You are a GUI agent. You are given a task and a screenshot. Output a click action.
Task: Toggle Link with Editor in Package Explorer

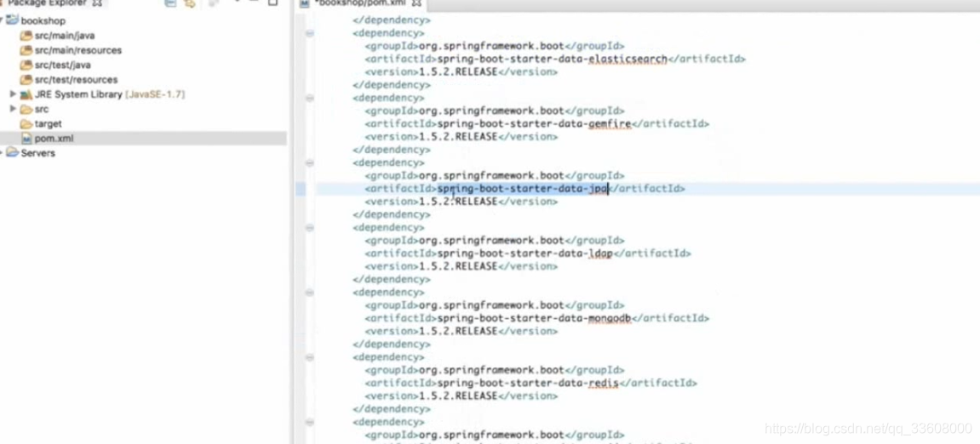tap(190, 3)
